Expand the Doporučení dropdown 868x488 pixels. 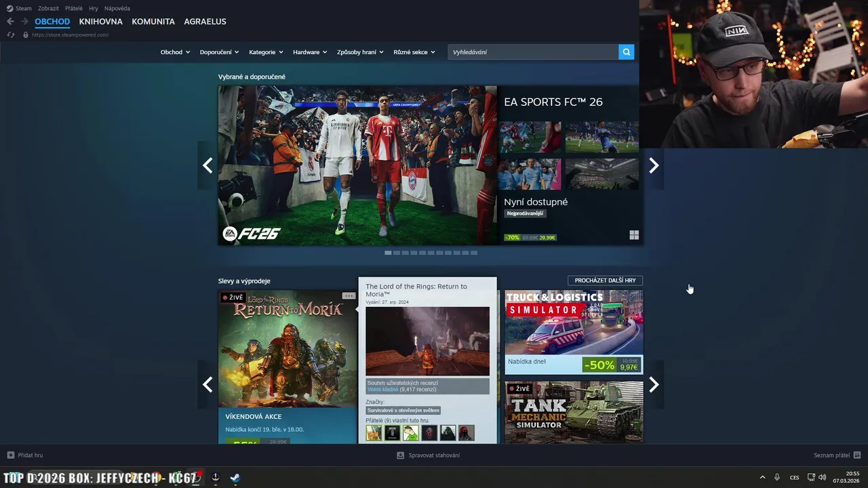click(x=219, y=52)
